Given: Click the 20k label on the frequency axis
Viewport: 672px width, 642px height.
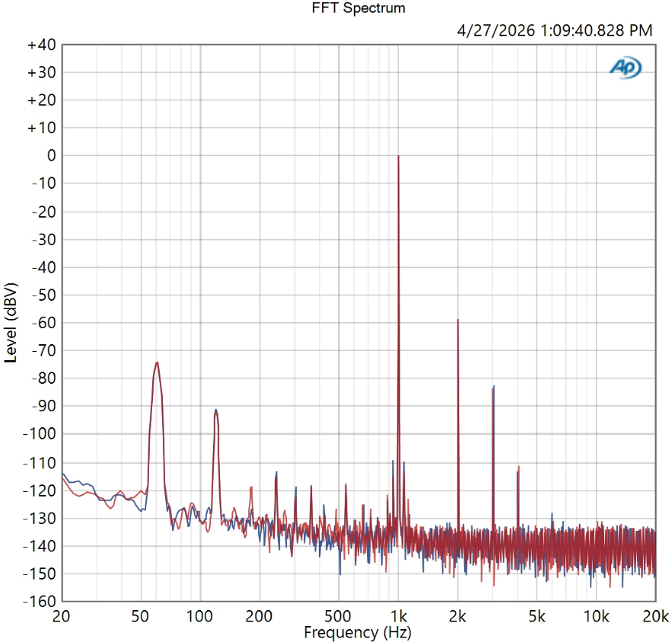Looking at the screenshot, I should click(656, 616).
